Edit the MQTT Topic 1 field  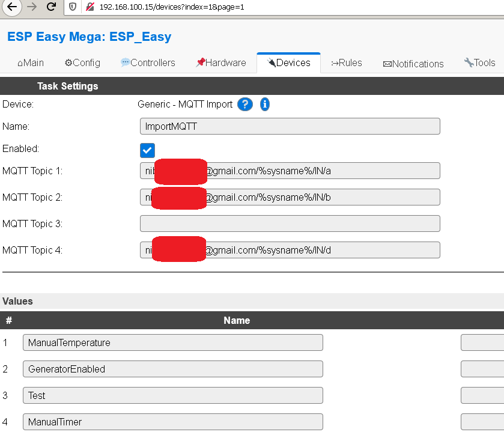[290, 171]
